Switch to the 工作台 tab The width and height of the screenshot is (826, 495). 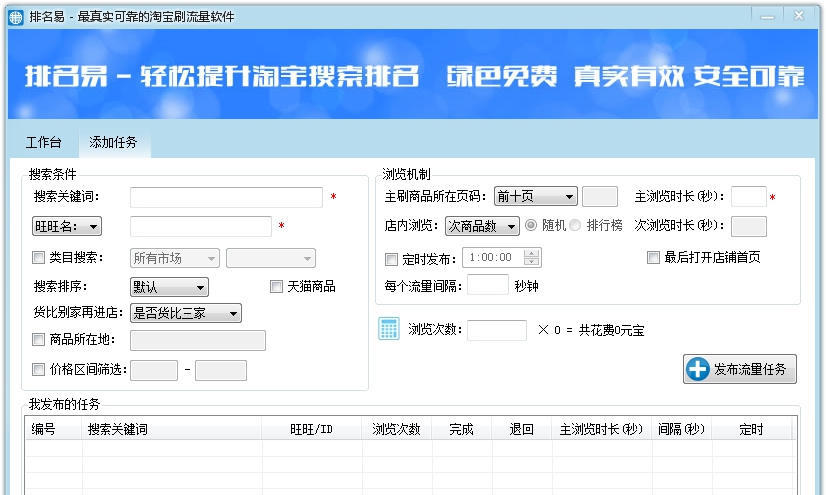[43, 142]
